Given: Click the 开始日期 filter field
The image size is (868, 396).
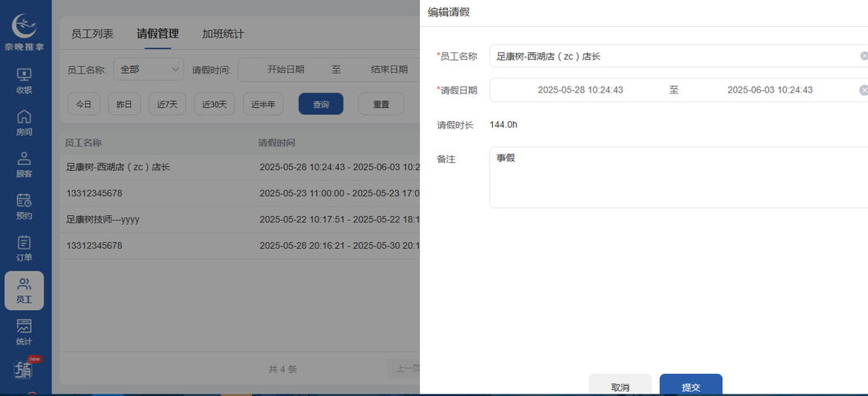Looking at the screenshot, I should tap(286, 70).
